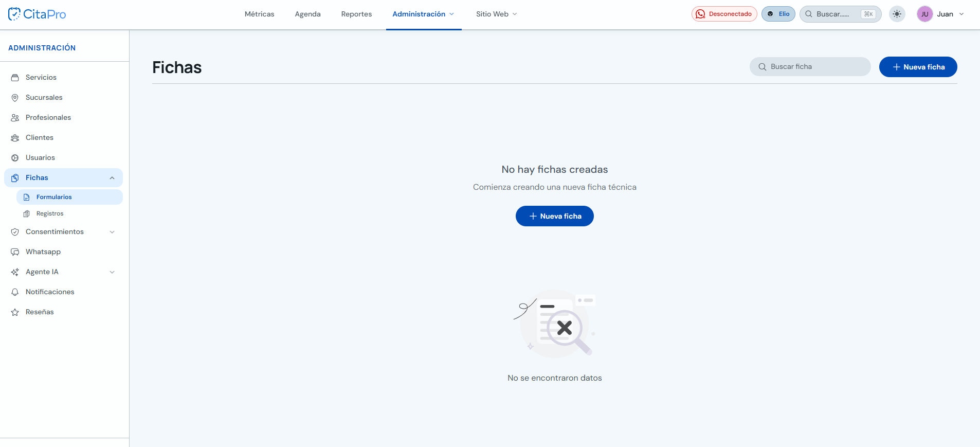This screenshot has height=447, width=980.
Task: Switch to the Reportes tab
Action: [x=356, y=14]
